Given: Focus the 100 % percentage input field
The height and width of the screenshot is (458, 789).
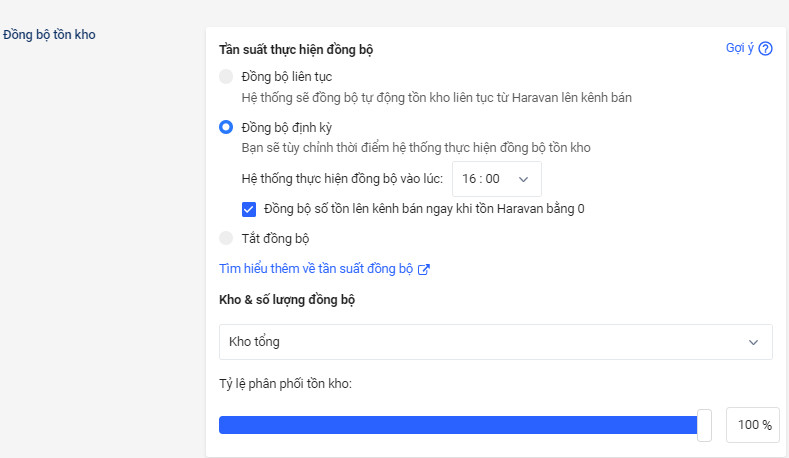Looking at the screenshot, I should pyautogui.click(x=749, y=425).
